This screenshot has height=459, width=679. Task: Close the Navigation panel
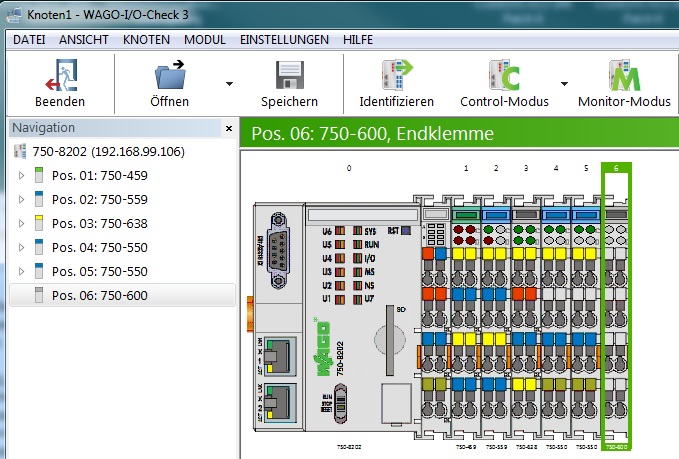[229, 129]
